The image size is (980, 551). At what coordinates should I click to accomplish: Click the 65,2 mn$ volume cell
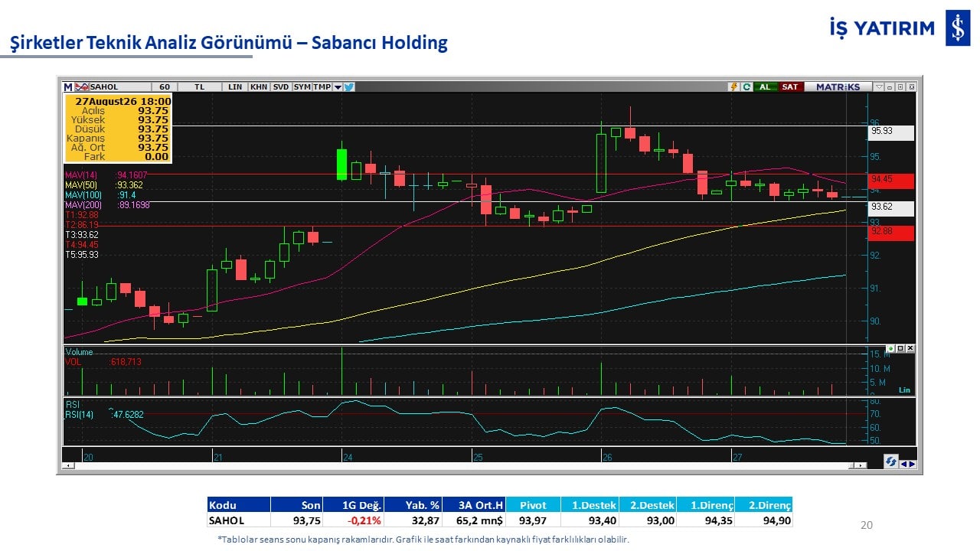[x=474, y=520]
